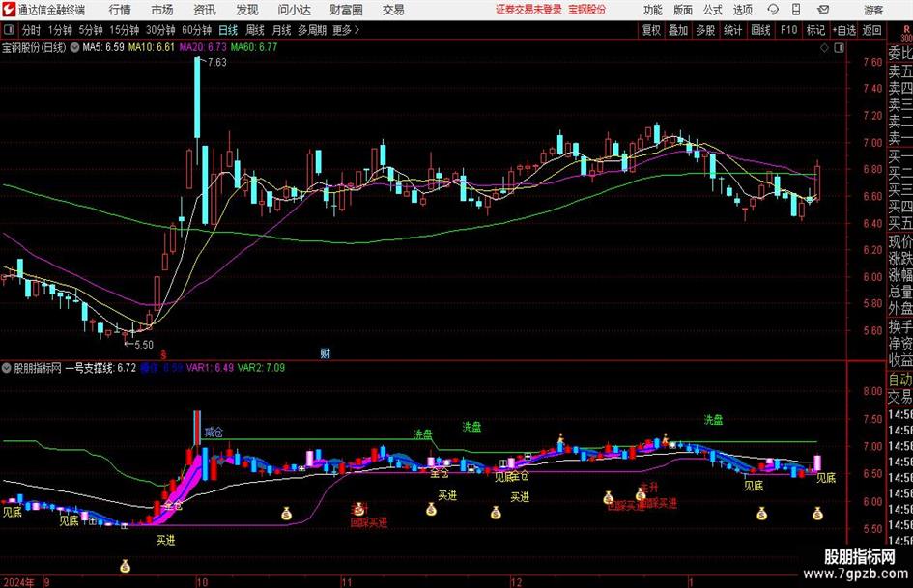Viewport: 913px width, 588px height.
Task: Open the 画线 drawing tools
Action: pos(760,30)
